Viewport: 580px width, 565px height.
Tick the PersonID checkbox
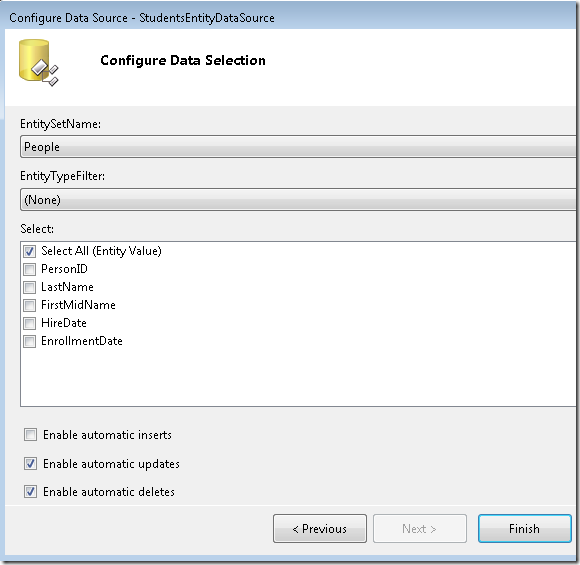coord(30,269)
